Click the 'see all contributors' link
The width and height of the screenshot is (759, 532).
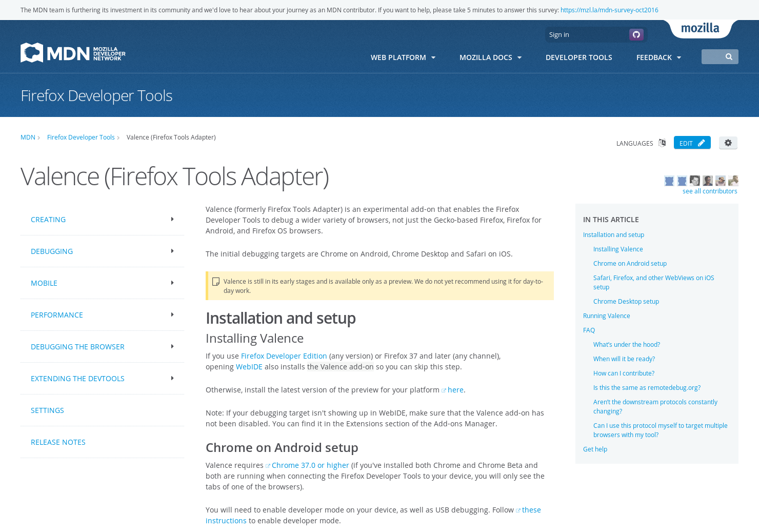[x=710, y=191]
